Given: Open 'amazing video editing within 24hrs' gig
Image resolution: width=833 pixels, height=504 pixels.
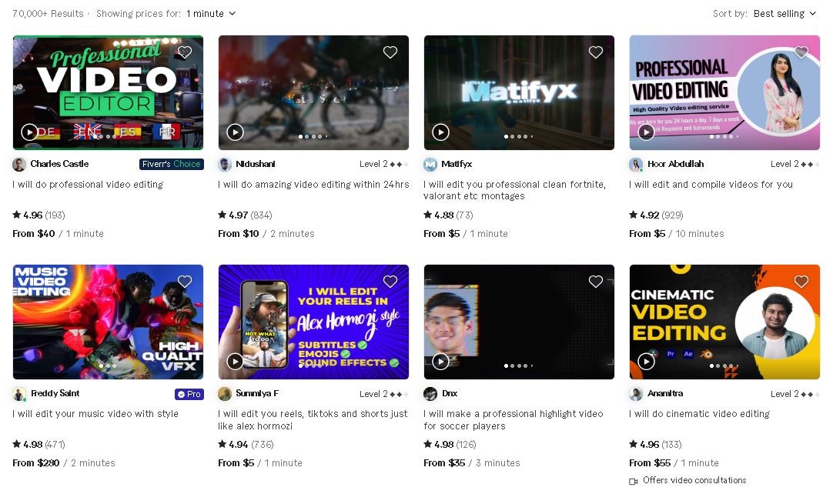Looking at the screenshot, I should coord(313,184).
